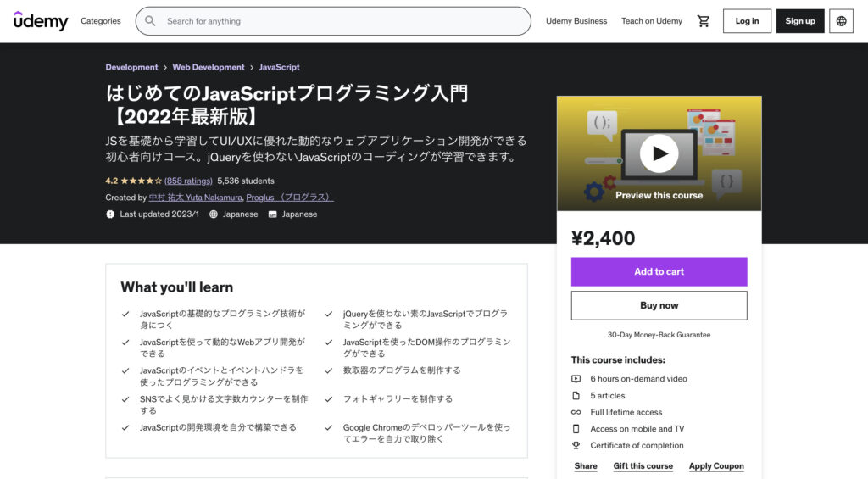
Task: Click the Share link
Action: tap(586, 465)
